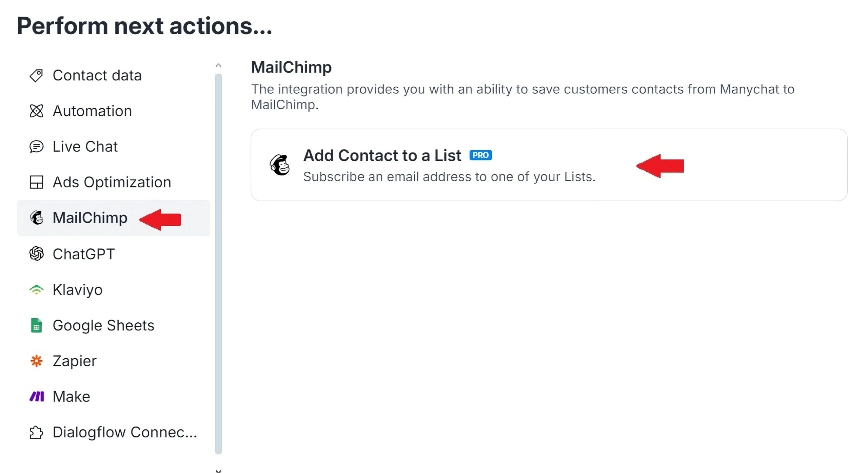Select the Automation category
The image size is (868, 473).
[114, 111]
